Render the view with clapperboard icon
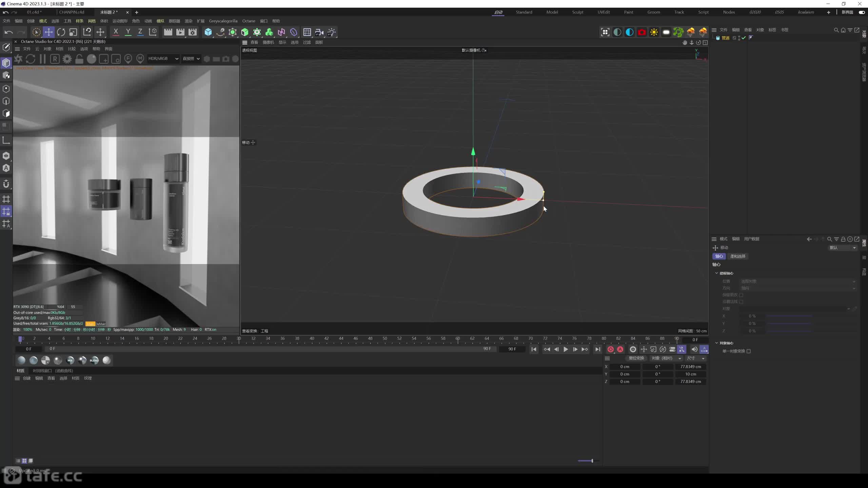 pos(168,32)
